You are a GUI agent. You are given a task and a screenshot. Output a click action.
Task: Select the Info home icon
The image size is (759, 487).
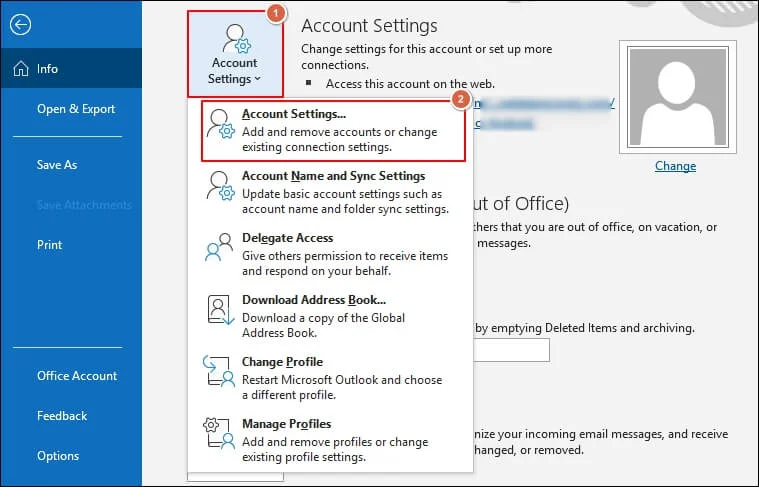pos(21,69)
